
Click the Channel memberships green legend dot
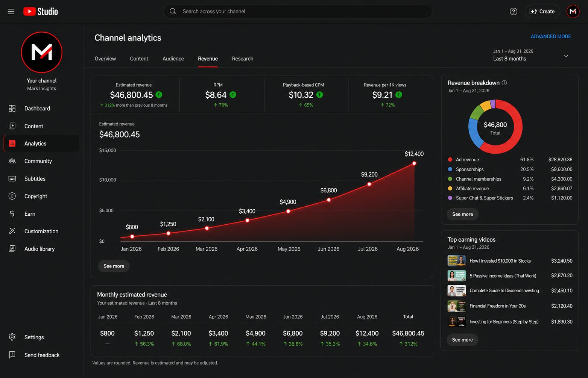click(450, 179)
